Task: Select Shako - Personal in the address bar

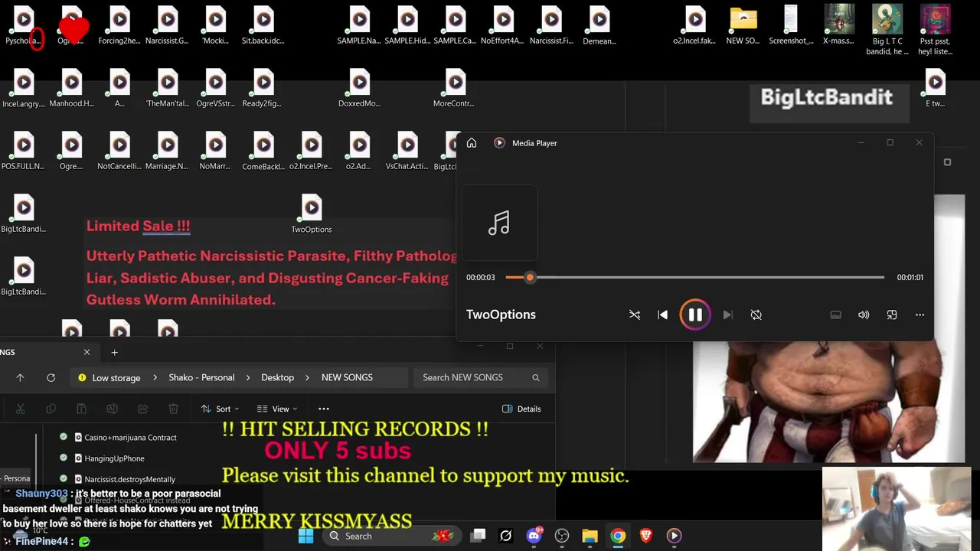Action: coord(201,377)
